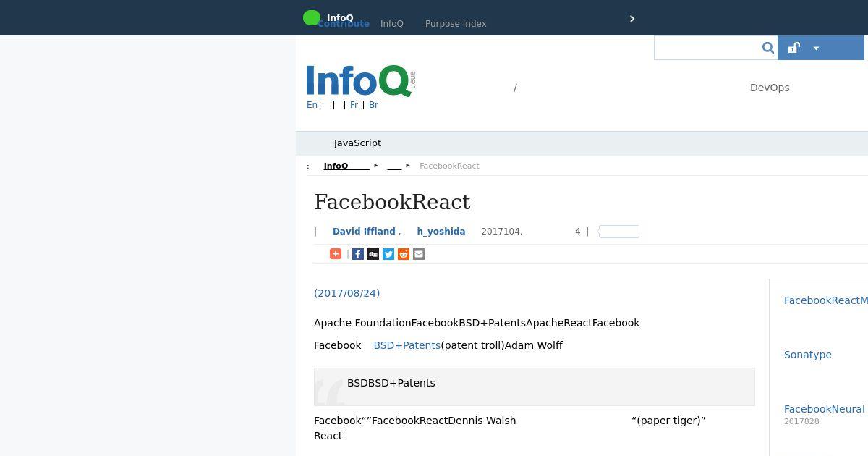Open the FacebookReactM sidebar article

[x=826, y=300]
